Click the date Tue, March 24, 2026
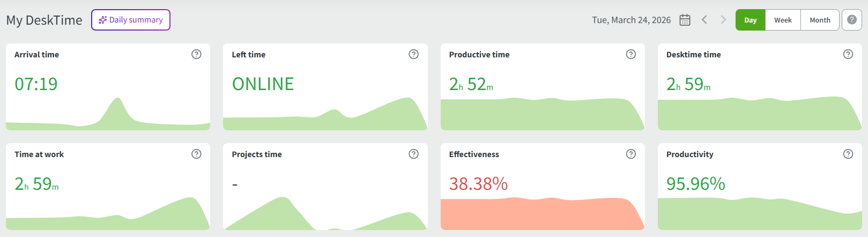The height and width of the screenshot is (237, 868). pyautogui.click(x=631, y=20)
